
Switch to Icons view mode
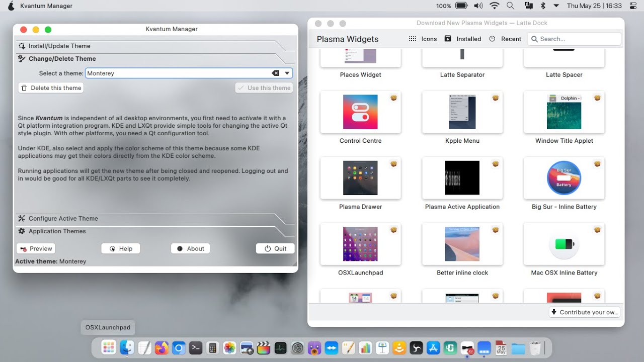pyautogui.click(x=423, y=39)
